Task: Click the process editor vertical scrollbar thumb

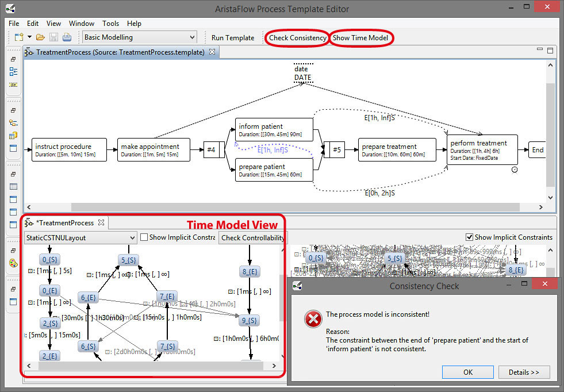Action: pyautogui.click(x=550, y=135)
